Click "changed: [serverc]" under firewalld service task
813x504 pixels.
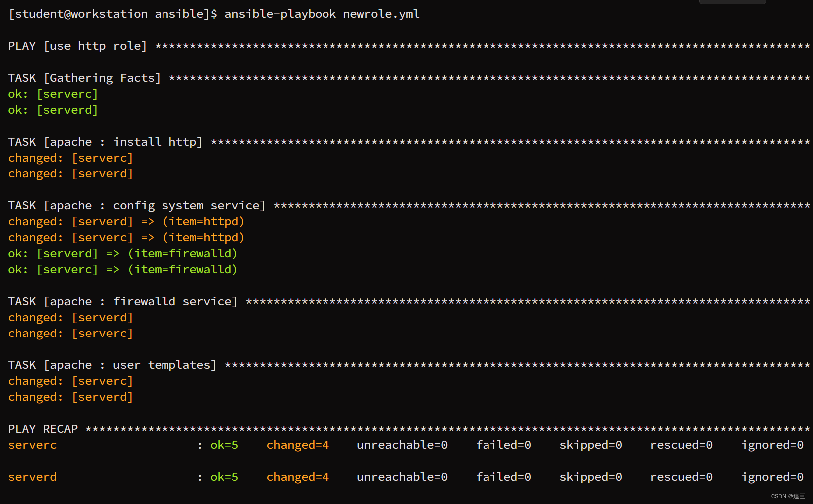[x=71, y=334]
